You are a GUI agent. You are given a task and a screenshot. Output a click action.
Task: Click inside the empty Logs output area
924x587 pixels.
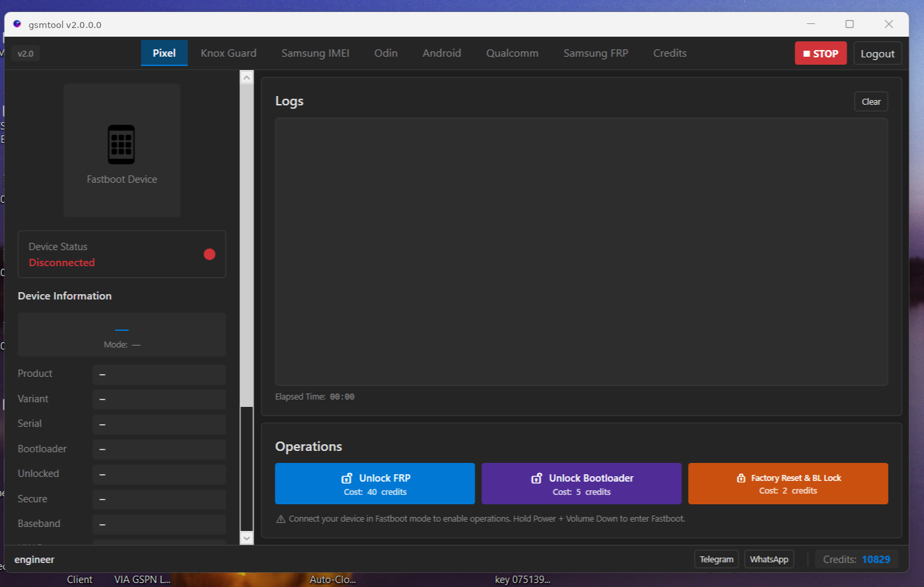[581, 251]
